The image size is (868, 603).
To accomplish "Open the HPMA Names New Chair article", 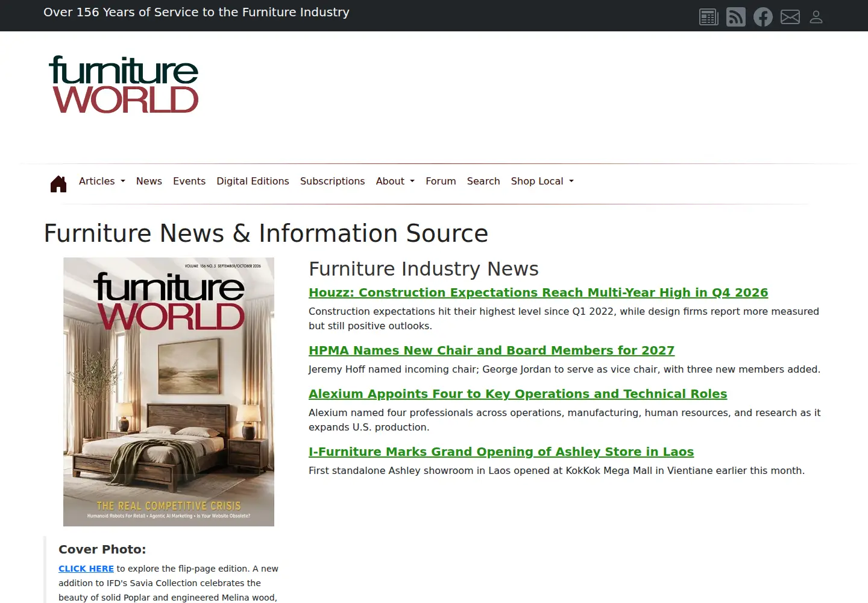I will (491, 350).
